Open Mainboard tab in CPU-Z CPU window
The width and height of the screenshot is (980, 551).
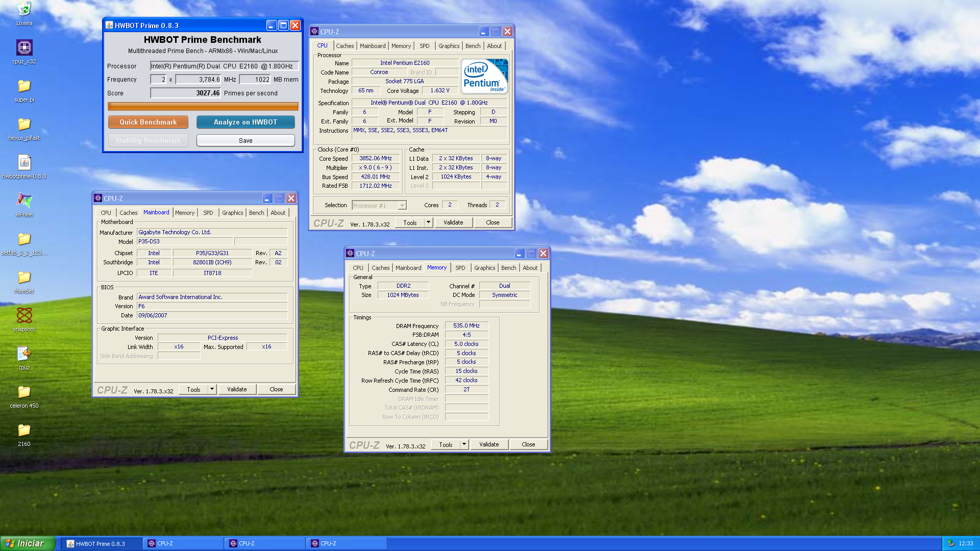pos(373,46)
